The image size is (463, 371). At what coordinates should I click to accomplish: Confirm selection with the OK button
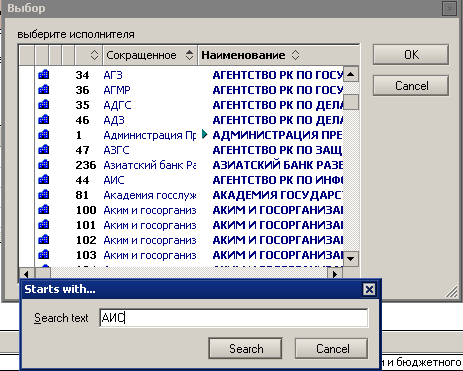(411, 54)
